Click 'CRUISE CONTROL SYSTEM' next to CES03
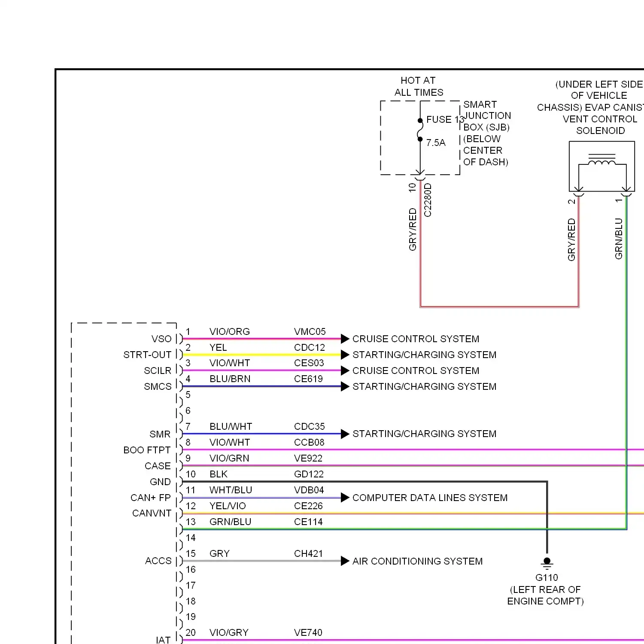Screen dimensions: 644x644 point(416,371)
